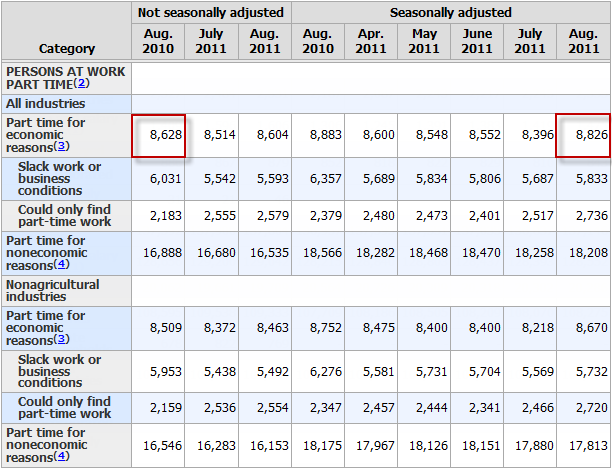The width and height of the screenshot is (612, 468).
Task: Select the 5,833 cell
Action: pos(584,179)
